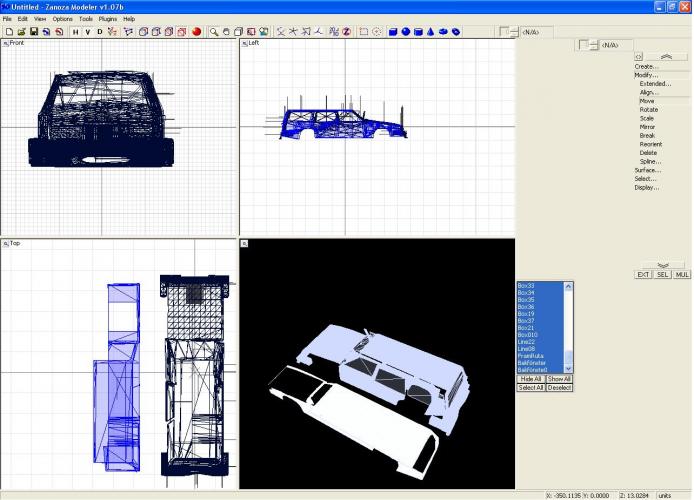This screenshot has height=500, width=694.
Task: Expand the Surface... command group
Action: click(x=648, y=170)
